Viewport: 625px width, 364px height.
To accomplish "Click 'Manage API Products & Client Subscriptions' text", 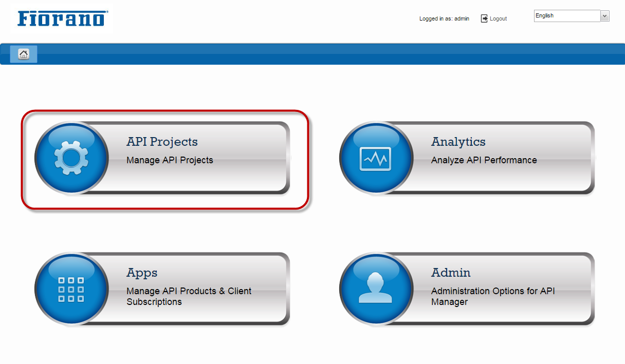I will [189, 296].
